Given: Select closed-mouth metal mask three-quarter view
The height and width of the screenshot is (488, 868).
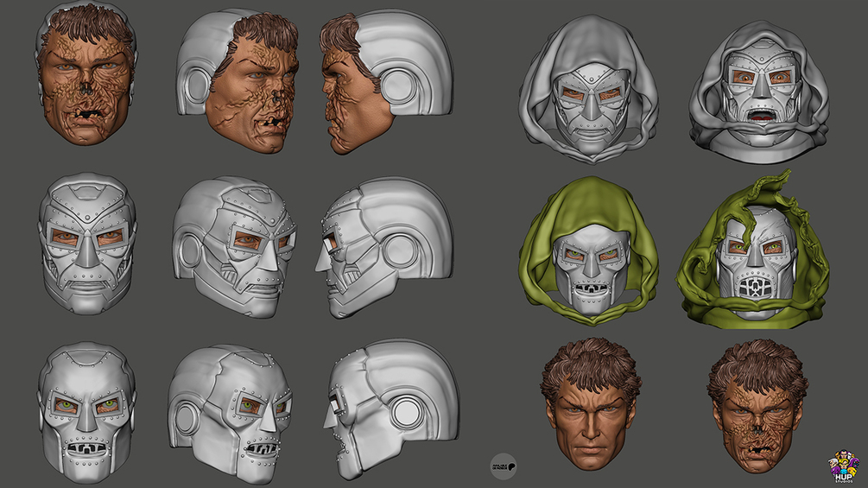Looking at the screenshot, I should 235,247.
